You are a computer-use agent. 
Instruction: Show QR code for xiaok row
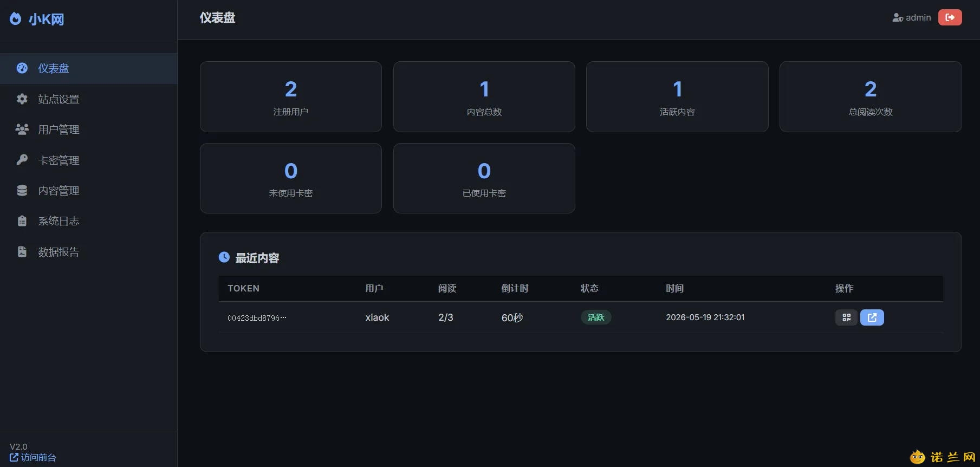pos(846,317)
